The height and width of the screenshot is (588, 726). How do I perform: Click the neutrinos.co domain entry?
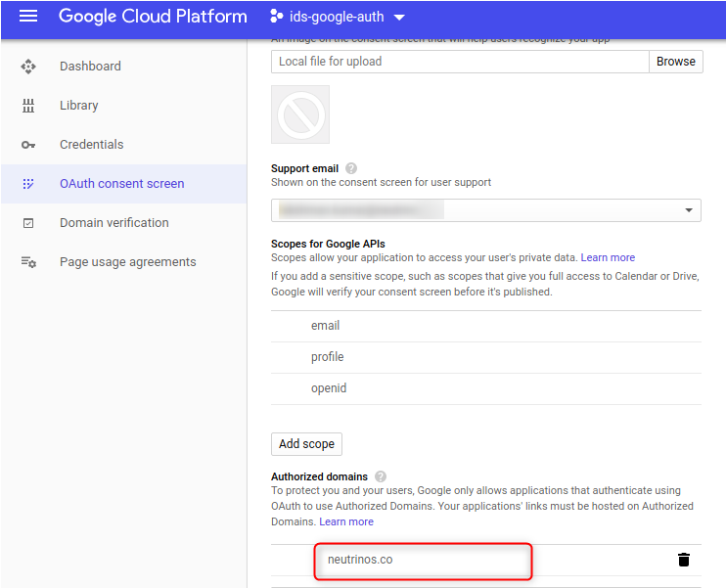[360, 560]
